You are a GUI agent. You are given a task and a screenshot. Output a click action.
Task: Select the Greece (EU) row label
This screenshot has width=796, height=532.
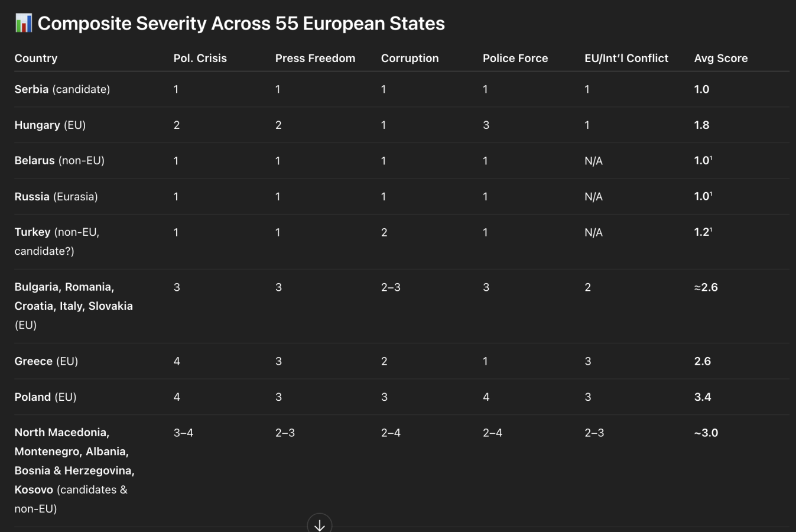pyautogui.click(x=46, y=361)
